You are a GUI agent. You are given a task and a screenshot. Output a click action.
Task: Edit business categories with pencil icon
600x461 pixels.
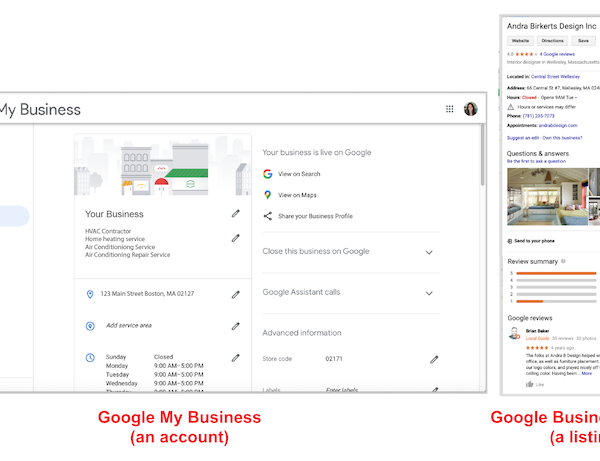tap(236, 238)
